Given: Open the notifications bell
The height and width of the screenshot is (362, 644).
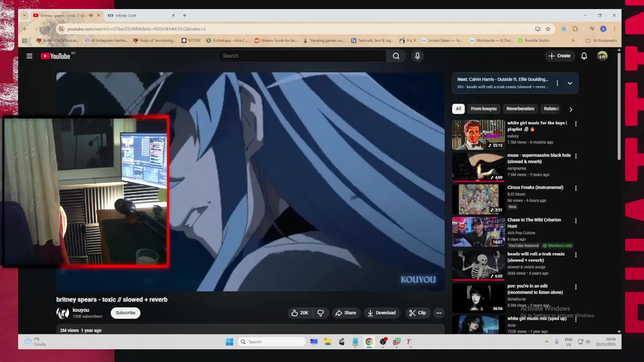Looking at the screenshot, I should pyautogui.click(x=584, y=56).
